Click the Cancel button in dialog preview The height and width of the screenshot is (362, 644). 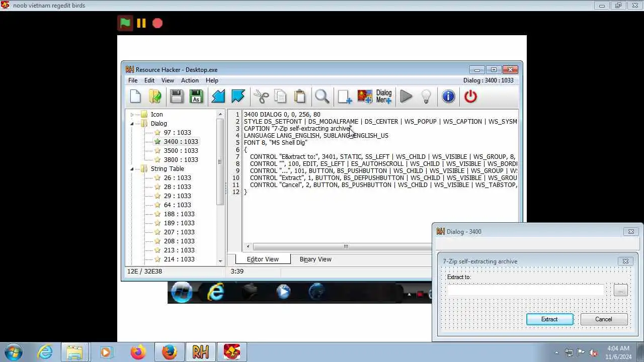(604, 319)
